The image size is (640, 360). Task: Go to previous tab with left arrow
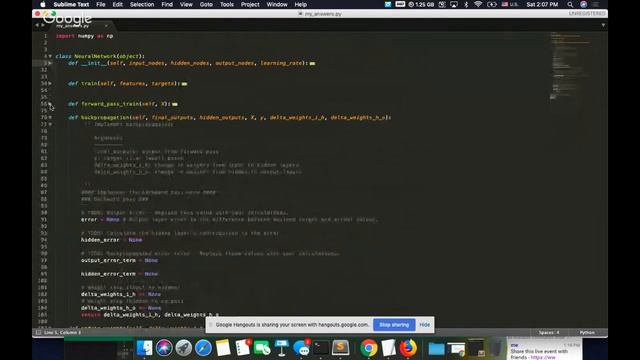pyautogui.click(x=37, y=25)
